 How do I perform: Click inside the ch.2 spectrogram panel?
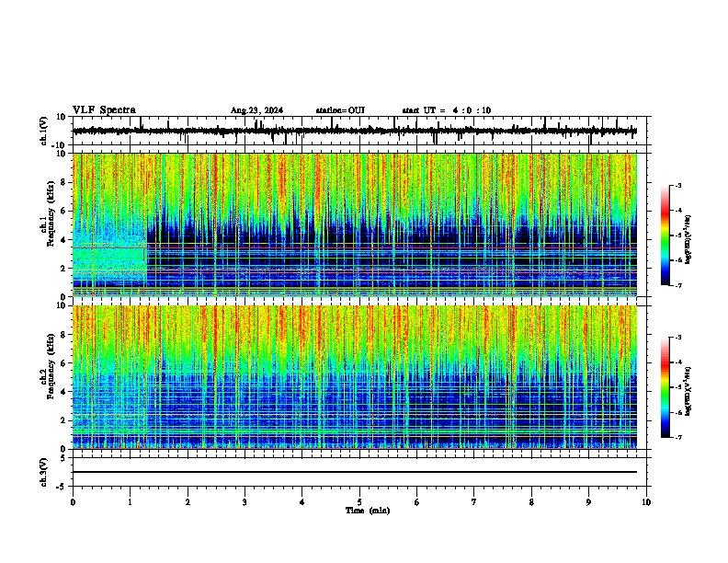coord(355,377)
